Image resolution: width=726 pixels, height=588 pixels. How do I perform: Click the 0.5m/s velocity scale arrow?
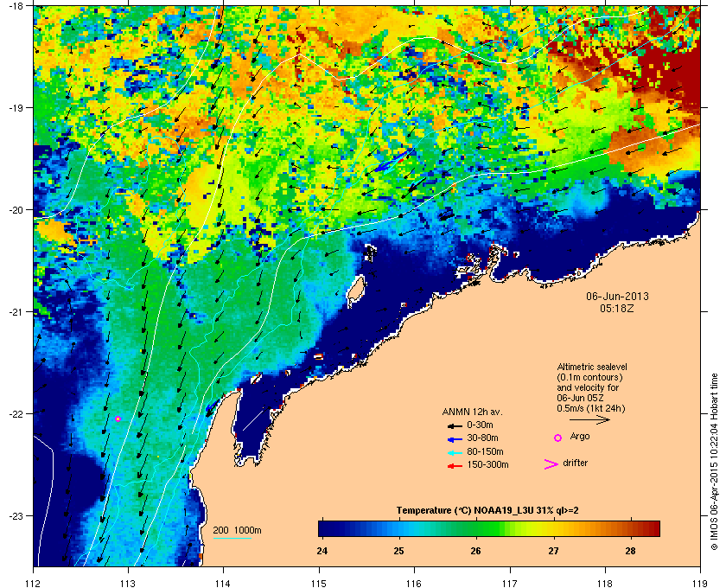pyautogui.click(x=589, y=420)
